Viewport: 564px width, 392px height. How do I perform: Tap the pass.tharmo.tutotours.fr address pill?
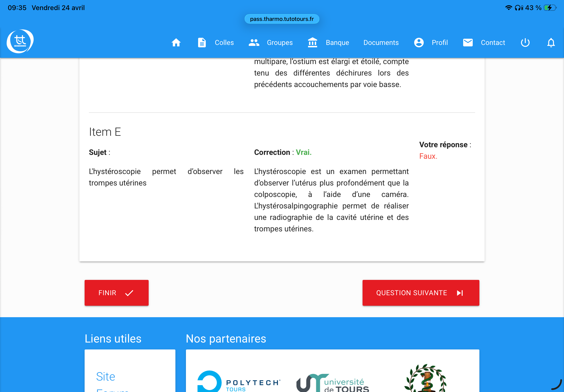point(282,19)
